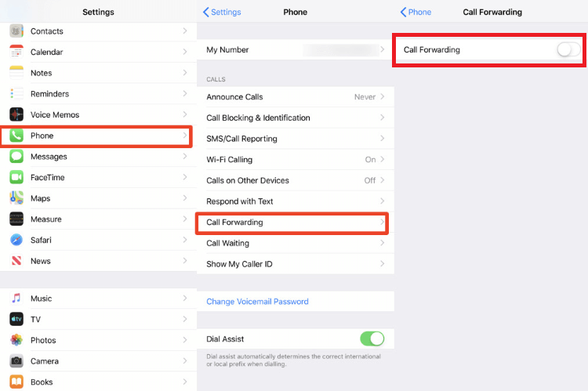Image resolution: width=588 pixels, height=391 pixels.
Task: Tap the Voice Memos waveform icon
Action: (x=16, y=114)
